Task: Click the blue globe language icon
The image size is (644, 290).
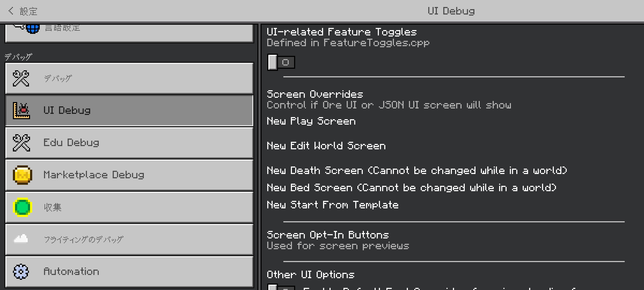Action: (x=33, y=28)
